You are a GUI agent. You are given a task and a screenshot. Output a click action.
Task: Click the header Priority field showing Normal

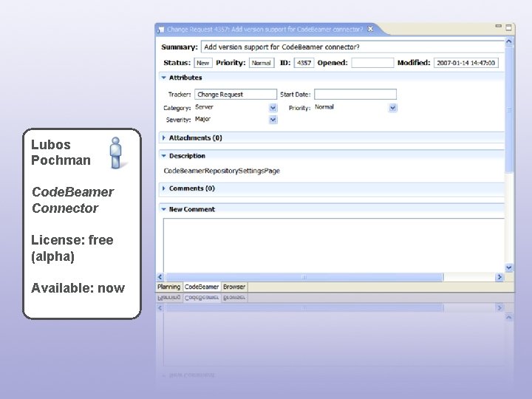262,63
